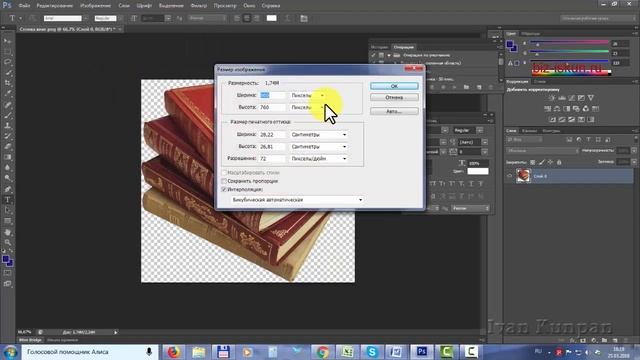Select the Clone Stamp tool
The image size is (640, 360).
7,126
